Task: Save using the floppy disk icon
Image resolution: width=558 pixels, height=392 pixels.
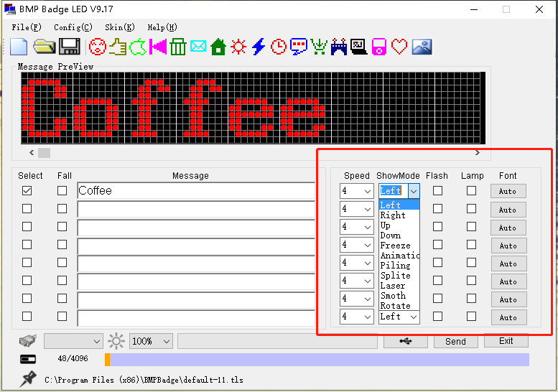Action: click(69, 47)
